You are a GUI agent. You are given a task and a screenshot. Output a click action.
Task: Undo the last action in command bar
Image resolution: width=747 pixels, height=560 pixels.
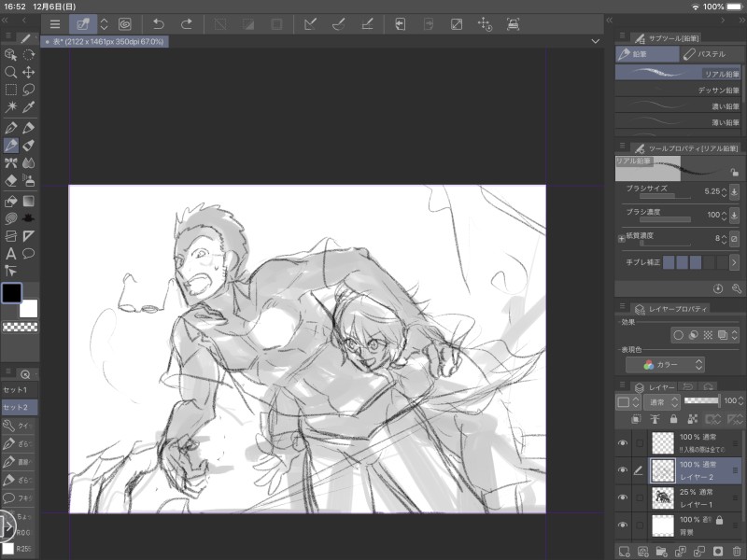[x=158, y=24]
